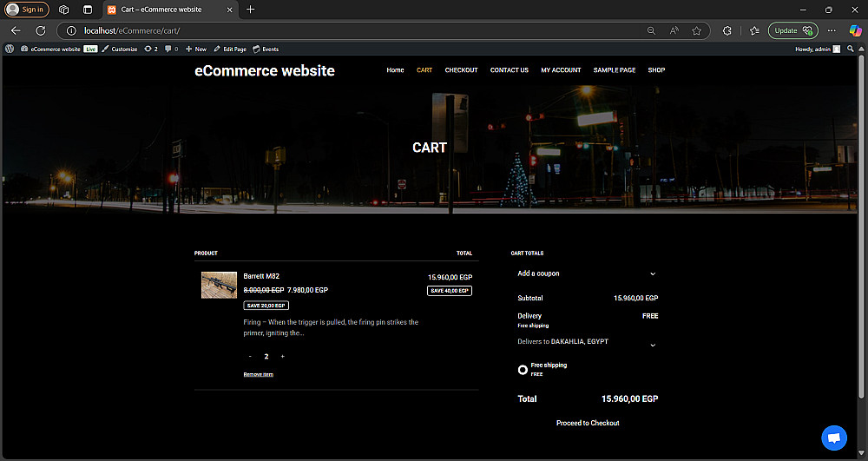This screenshot has width=868, height=461.
Task: Open My Account navigation item
Action: (x=561, y=70)
